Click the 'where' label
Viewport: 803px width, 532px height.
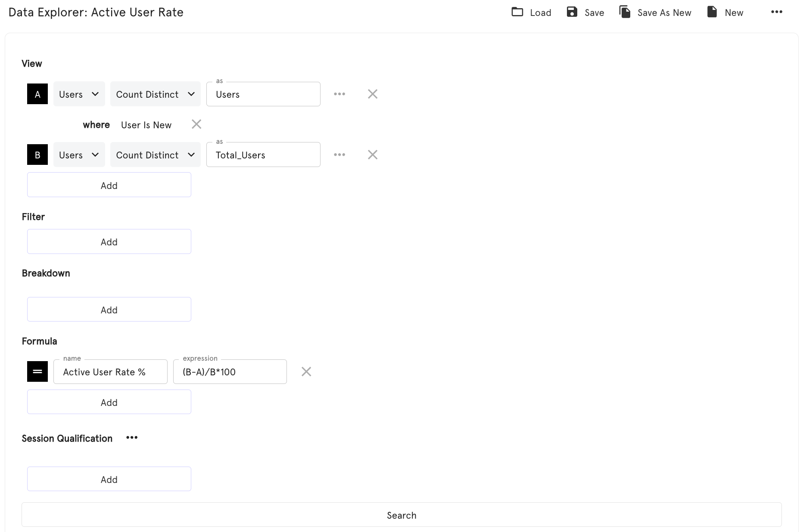pos(96,125)
